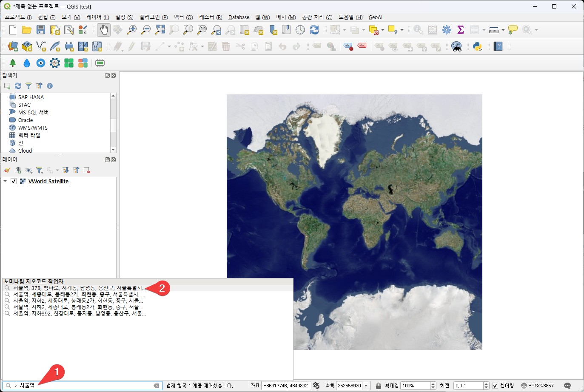Toggle the magnifier lock icon
This screenshot has height=392, width=584.
[378, 386]
